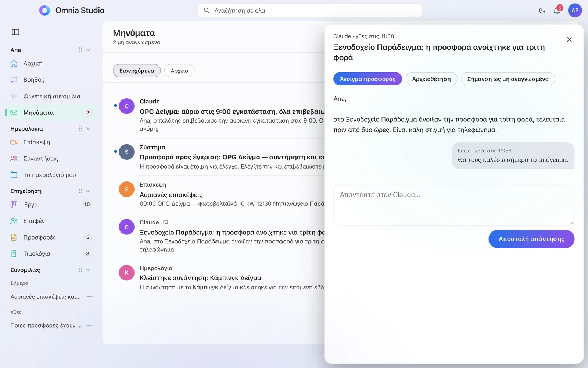Select Μηνύματα in the sidebar
The image size is (588, 368).
pos(50,113)
